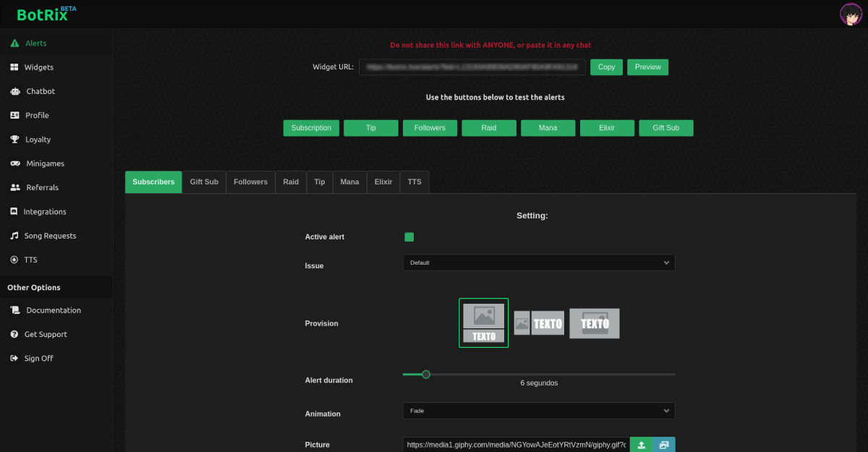Screen dimensions: 868x452
Task: Open the Loyalty trophy icon
Action: [15, 139]
